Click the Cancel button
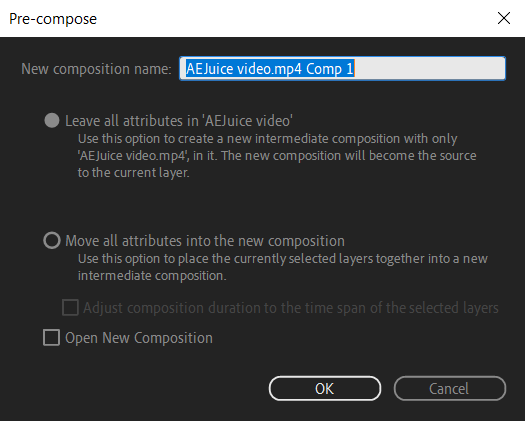The image size is (525, 421). click(450, 389)
